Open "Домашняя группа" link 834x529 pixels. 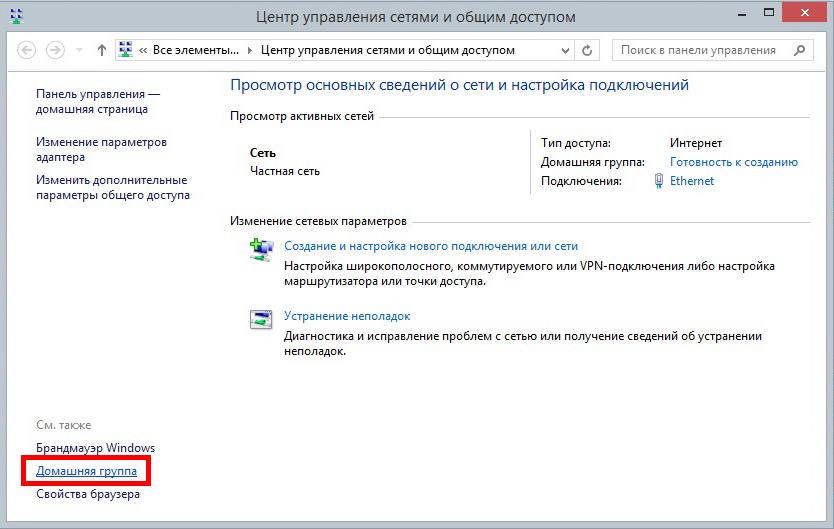[86, 471]
